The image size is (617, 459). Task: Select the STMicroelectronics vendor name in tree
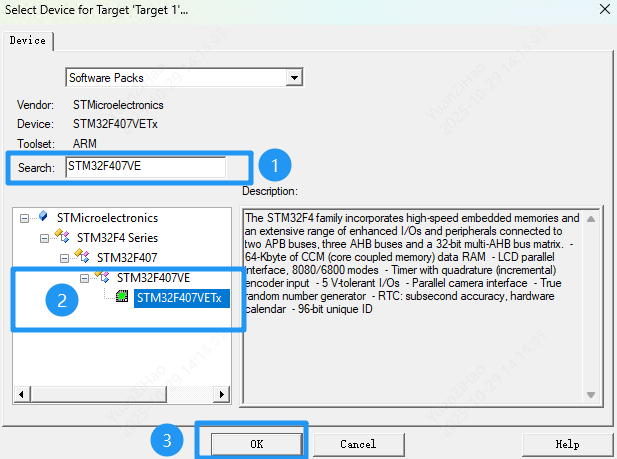(107, 217)
